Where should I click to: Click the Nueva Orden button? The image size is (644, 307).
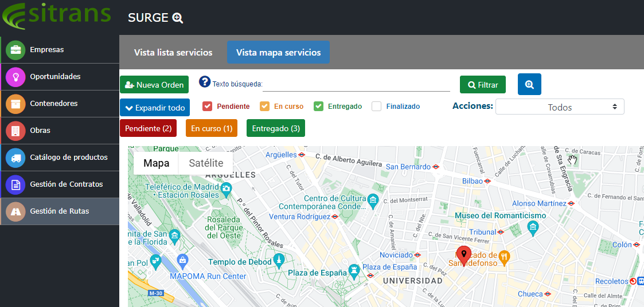(154, 85)
